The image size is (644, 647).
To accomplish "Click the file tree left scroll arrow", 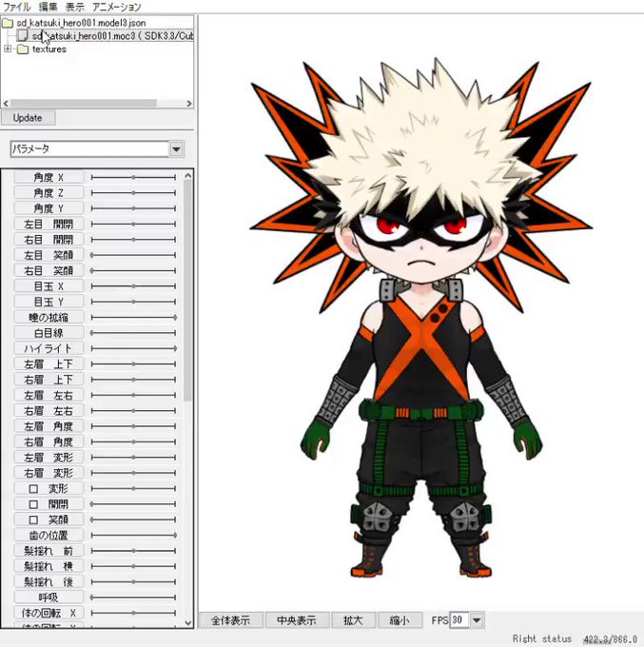I will coord(6,103).
